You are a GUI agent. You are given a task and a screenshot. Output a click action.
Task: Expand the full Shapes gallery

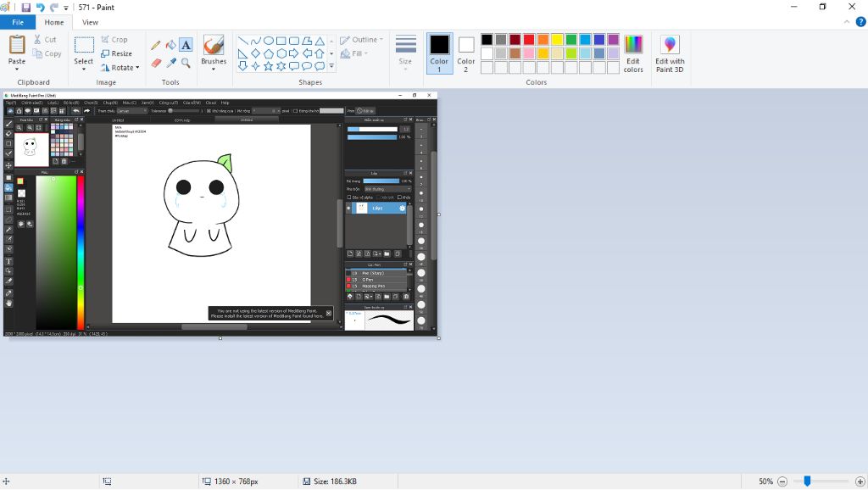click(331, 66)
